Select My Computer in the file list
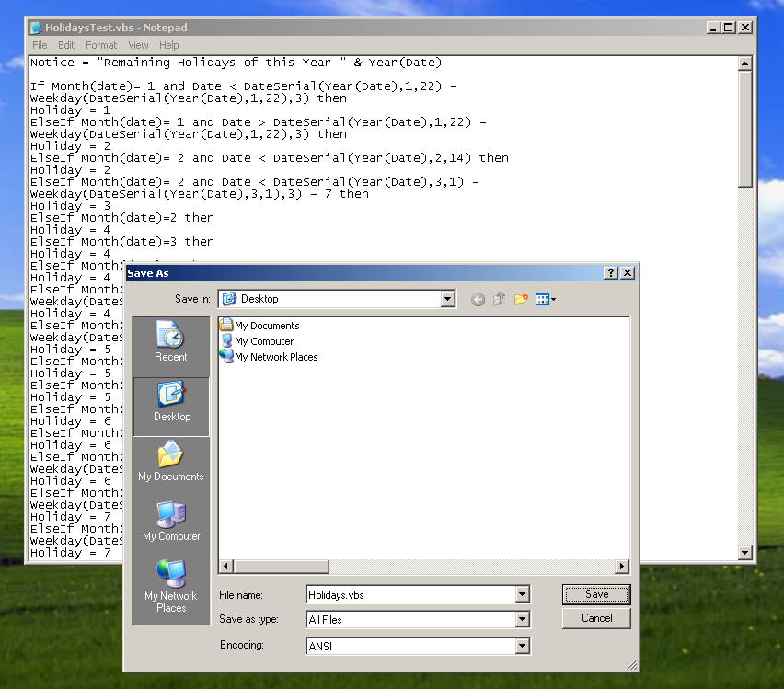Screen dimensions: 784x689 pyautogui.click(x=257, y=341)
